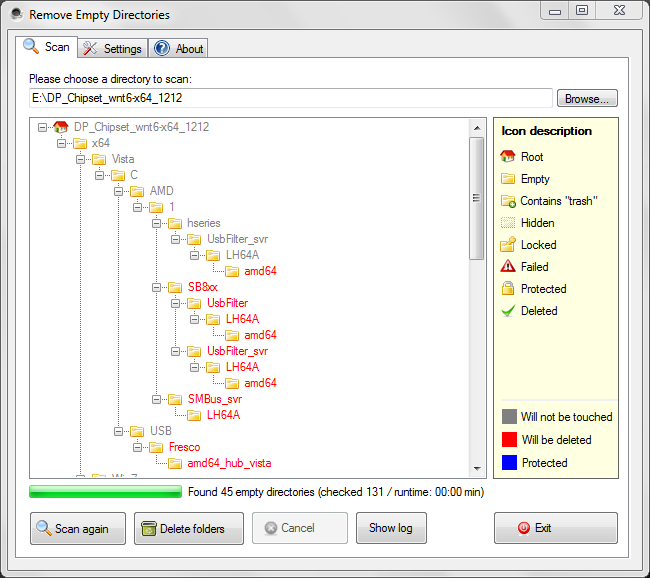This screenshot has width=650, height=578.
Task: Click the directory path input field
Action: click(290, 98)
